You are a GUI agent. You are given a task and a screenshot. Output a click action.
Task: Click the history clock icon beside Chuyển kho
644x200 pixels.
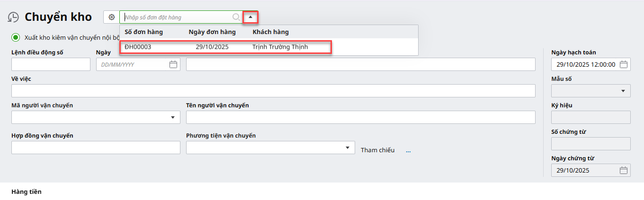[13, 17]
